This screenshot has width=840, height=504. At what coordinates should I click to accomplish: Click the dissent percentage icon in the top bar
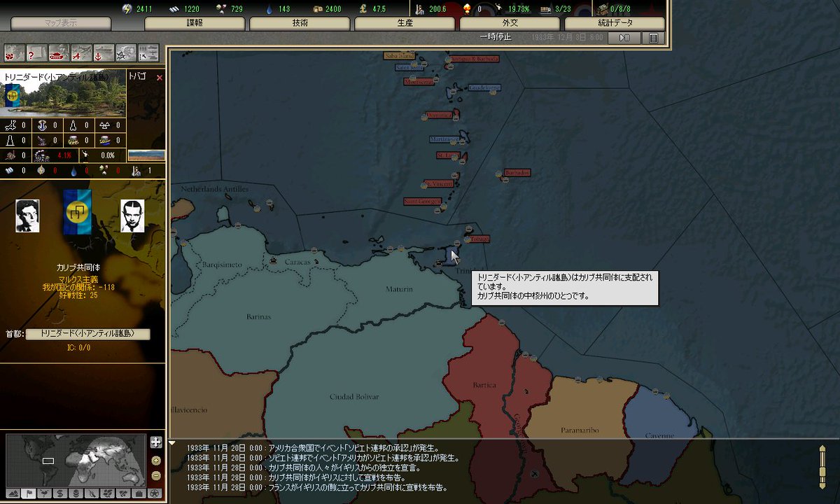[498, 8]
